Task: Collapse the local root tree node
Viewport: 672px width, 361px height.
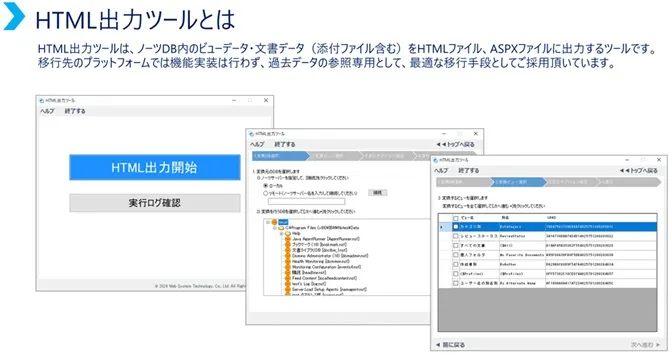Action: (x=268, y=222)
